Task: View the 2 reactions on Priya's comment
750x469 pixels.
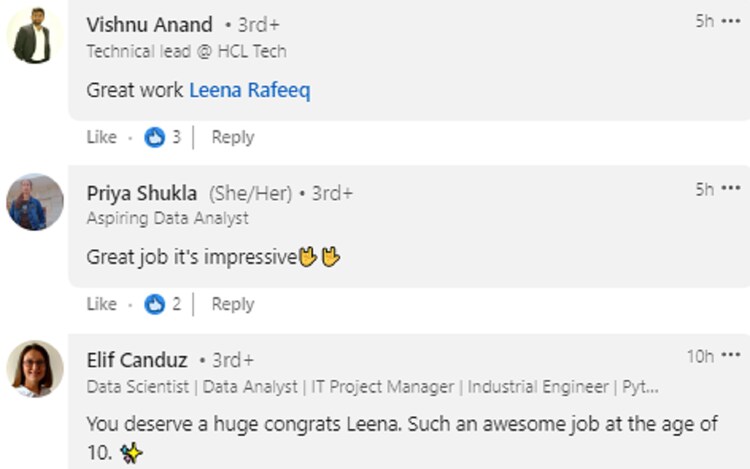Action: click(176, 304)
